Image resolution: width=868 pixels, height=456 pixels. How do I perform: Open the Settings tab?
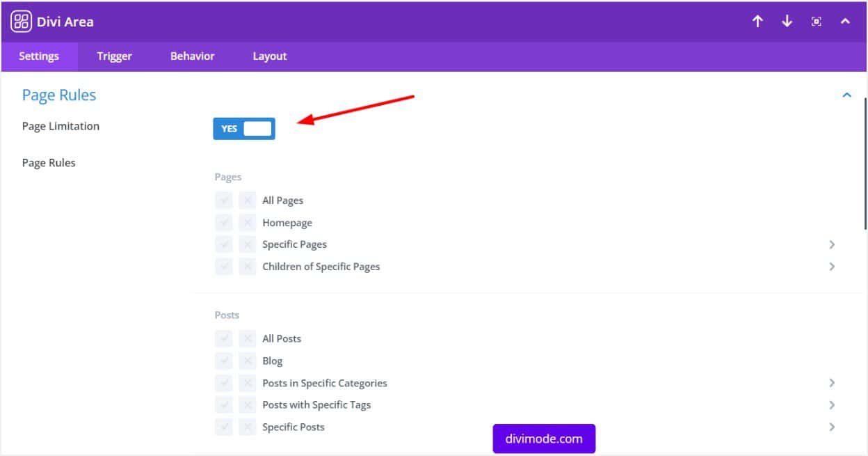click(39, 56)
